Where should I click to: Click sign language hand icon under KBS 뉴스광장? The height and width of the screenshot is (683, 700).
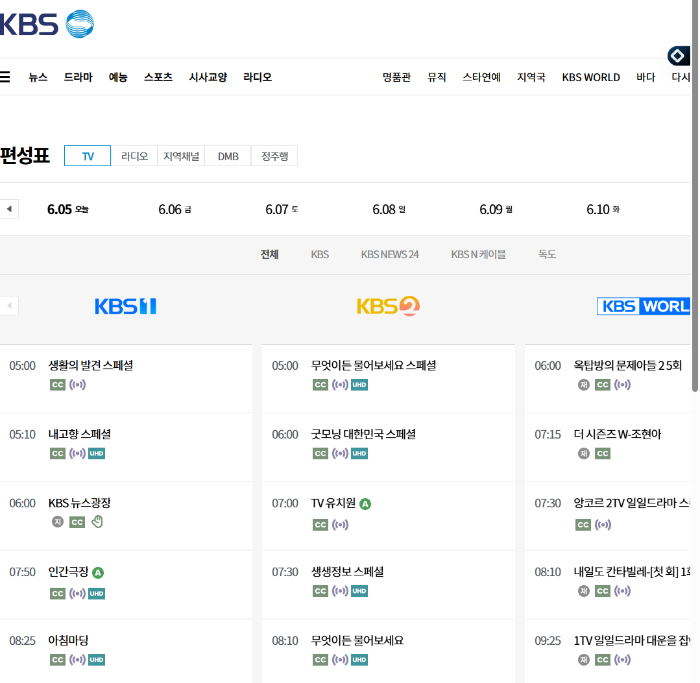[97, 522]
